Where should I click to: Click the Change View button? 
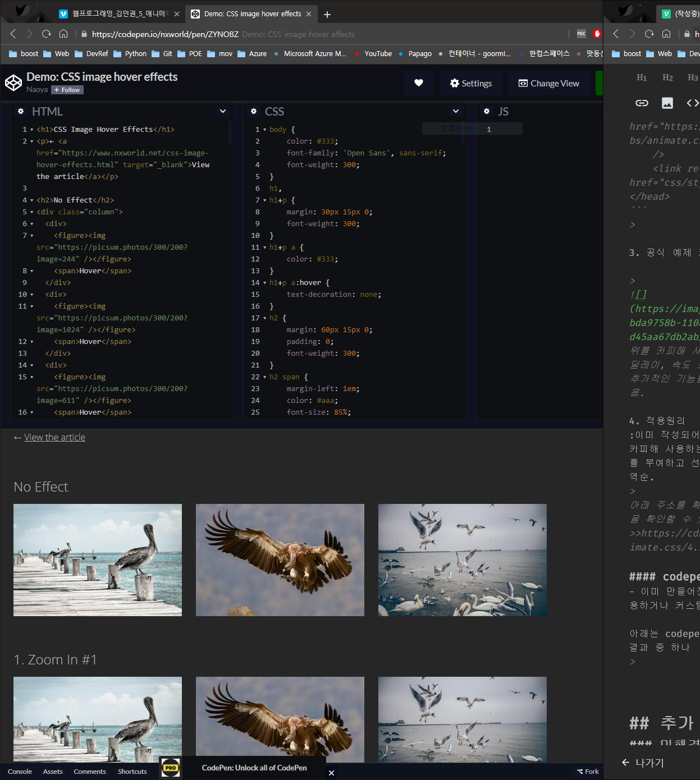[548, 83]
